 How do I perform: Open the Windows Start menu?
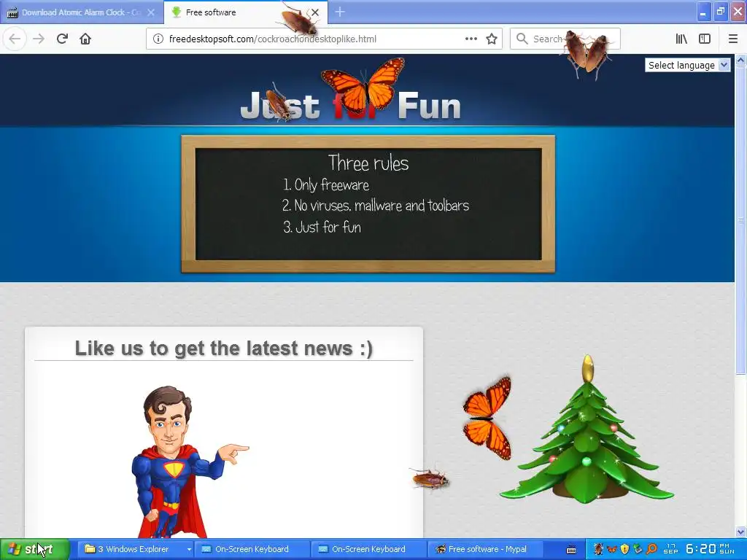pos(35,549)
